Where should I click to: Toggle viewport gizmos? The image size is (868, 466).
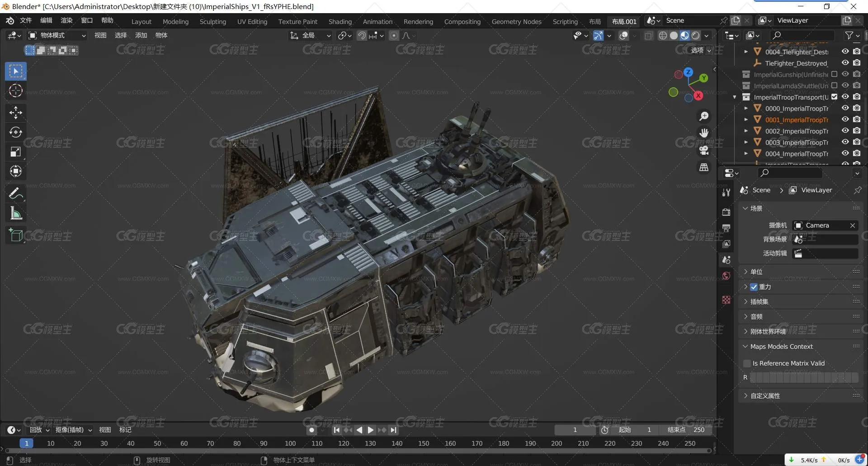click(x=598, y=35)
